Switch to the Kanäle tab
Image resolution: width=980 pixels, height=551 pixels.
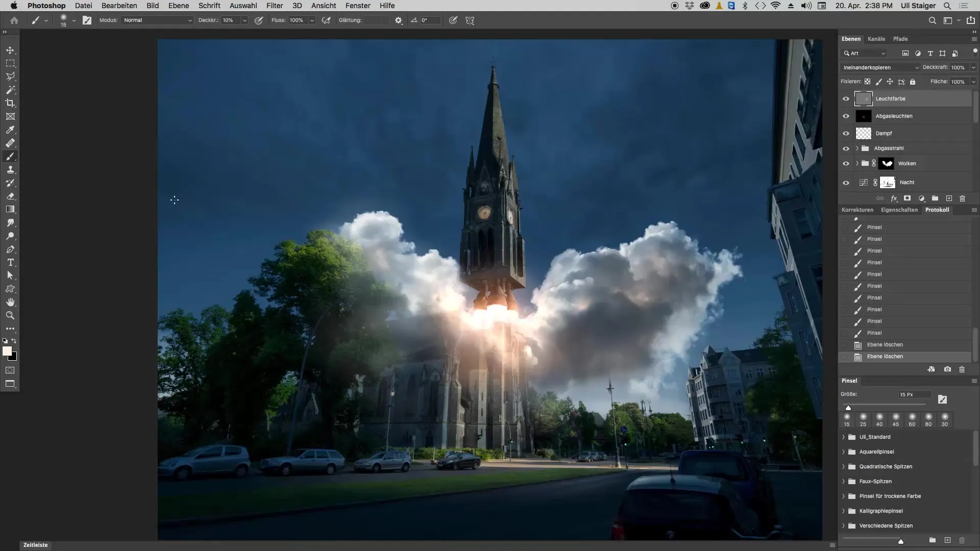click(x=876, y=39)
